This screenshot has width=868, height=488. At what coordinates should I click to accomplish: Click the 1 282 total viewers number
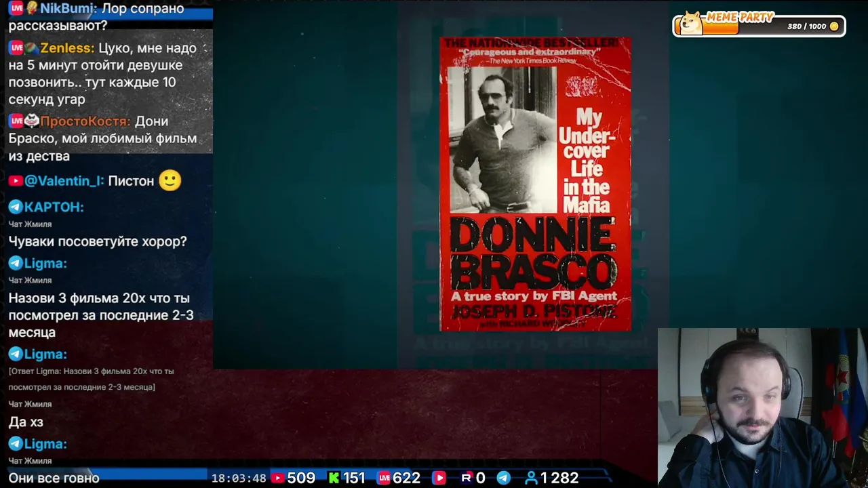click(559, 478)
